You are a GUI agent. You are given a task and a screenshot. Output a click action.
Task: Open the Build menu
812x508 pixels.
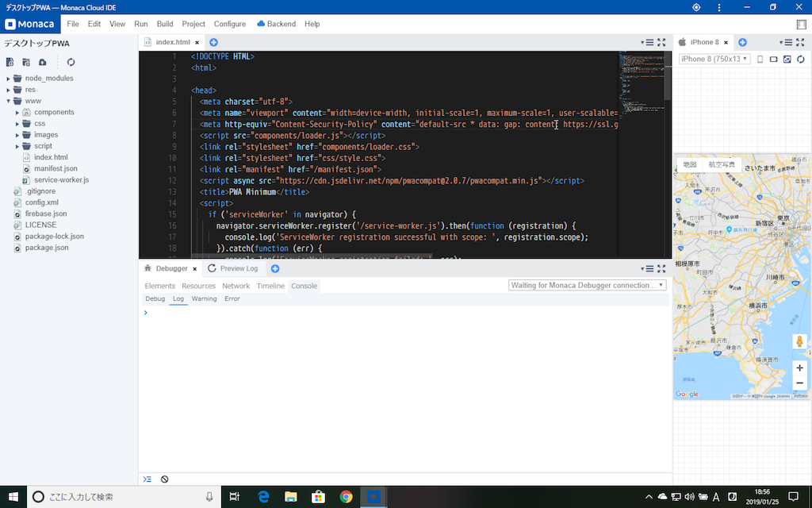(x=165, y=24)
